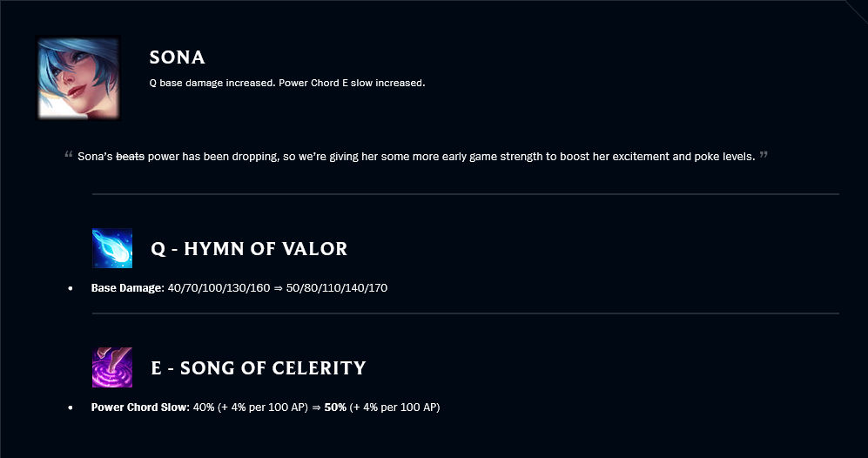This screenshot has height=458, width=868.
Task: Click Sona's champion portrait
Action: 78,78
